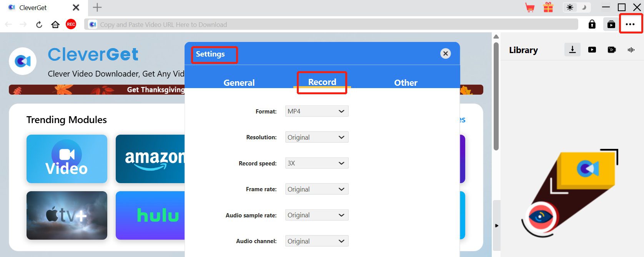Open the Record speed dropdown

coord(316,163)
